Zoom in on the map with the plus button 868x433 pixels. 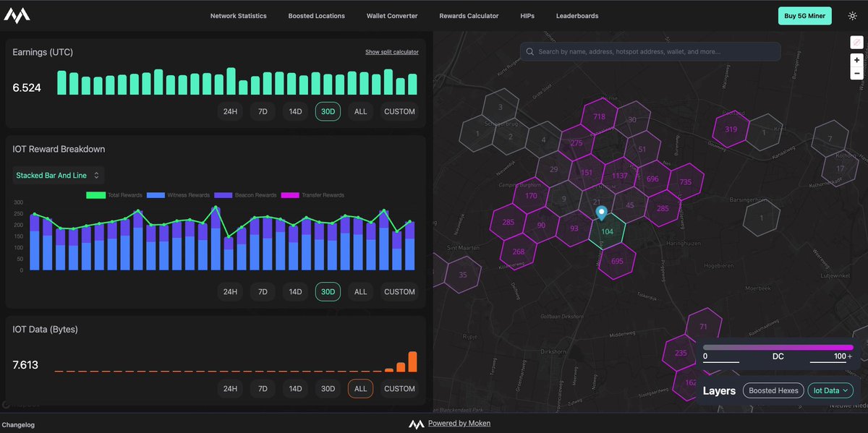tap(856, 61)
